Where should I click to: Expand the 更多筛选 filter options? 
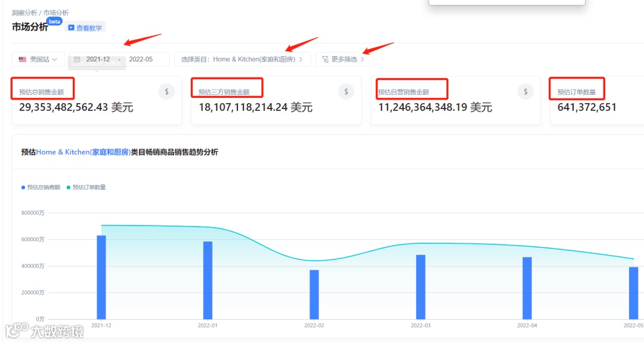[x=344, y=59]
